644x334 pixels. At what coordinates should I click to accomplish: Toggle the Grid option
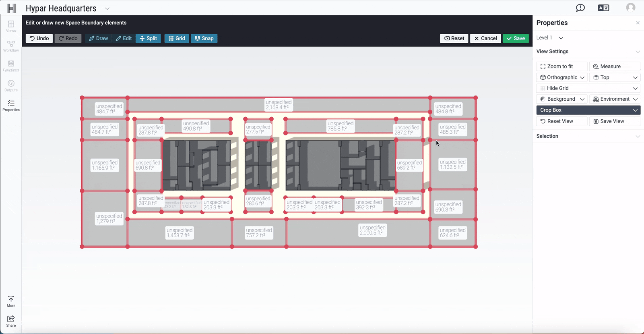pyautogui.click(x=177, y=38)
